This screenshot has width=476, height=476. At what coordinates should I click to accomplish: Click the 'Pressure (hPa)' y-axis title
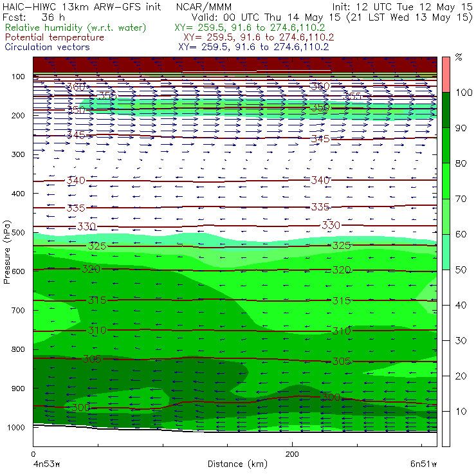(x=7, y=252)
